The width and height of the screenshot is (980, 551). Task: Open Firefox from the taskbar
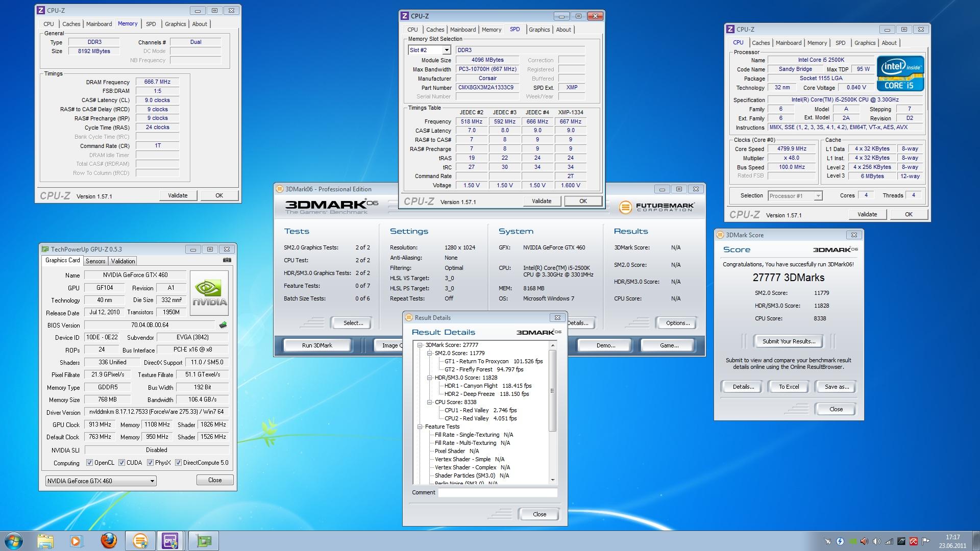pyautogui.click(x=108, y=541)
